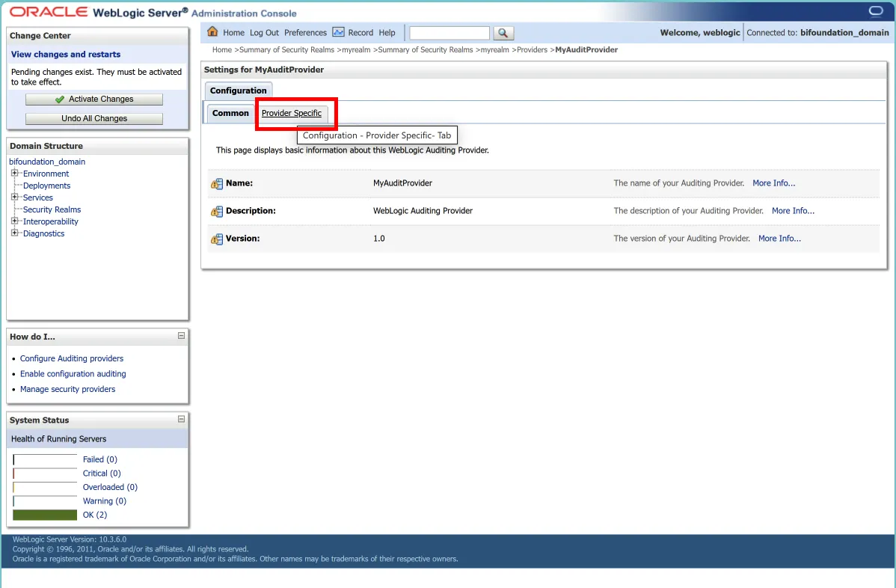Open Enable configuration auditing help link
The image size is (896, 588).
click(x=73, y=374)
